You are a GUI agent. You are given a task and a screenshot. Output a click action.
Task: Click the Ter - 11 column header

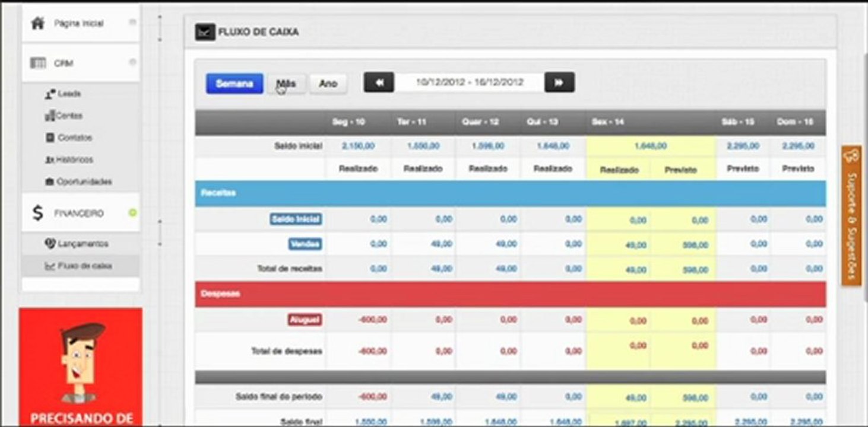pyautogui.click(x=411, y=122)
